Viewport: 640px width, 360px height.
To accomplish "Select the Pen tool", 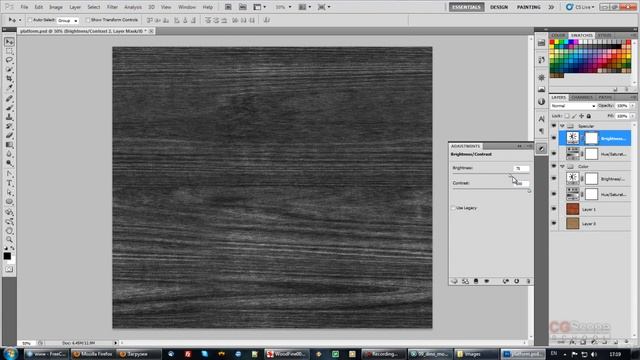I will [9, 174].
